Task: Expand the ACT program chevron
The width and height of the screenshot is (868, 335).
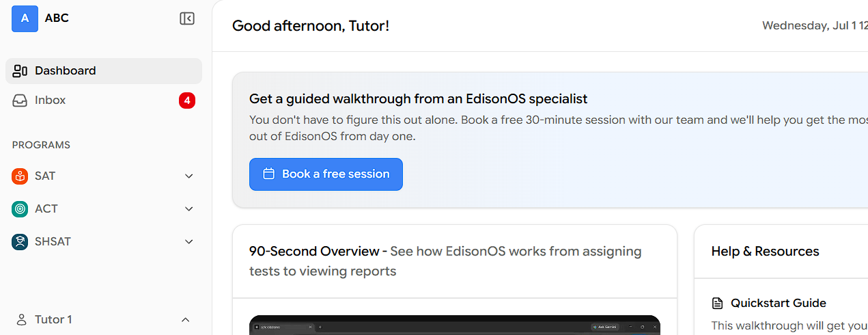Action: coord(189,209)
